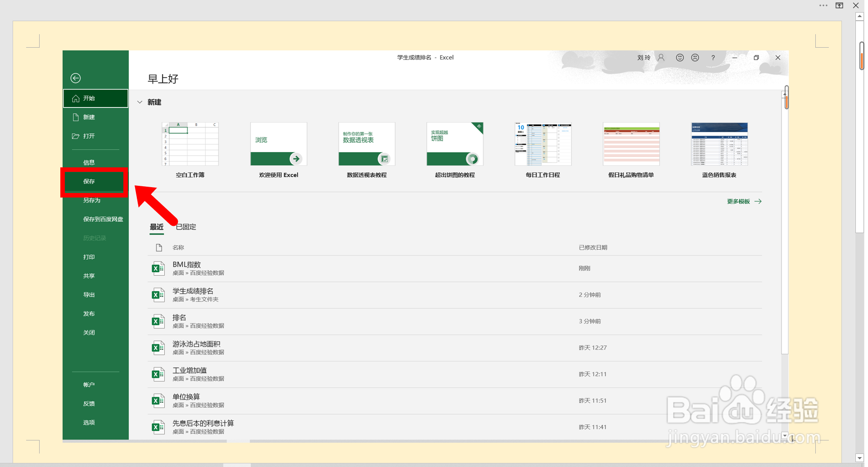Click the Excel icon beside 工业增加值
The width and height of the screenshot is (868, 467).
(158, 374)
